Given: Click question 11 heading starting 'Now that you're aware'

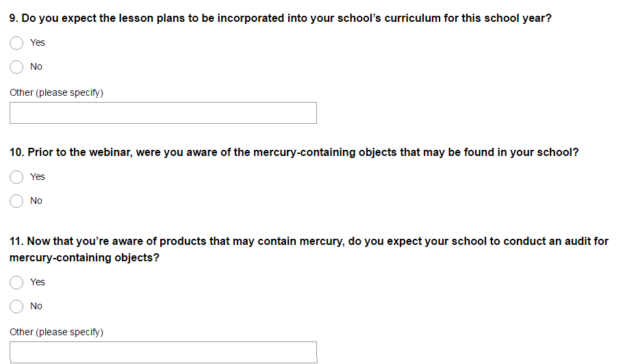Looking at the screenshot, I should [x=309, y=242].
